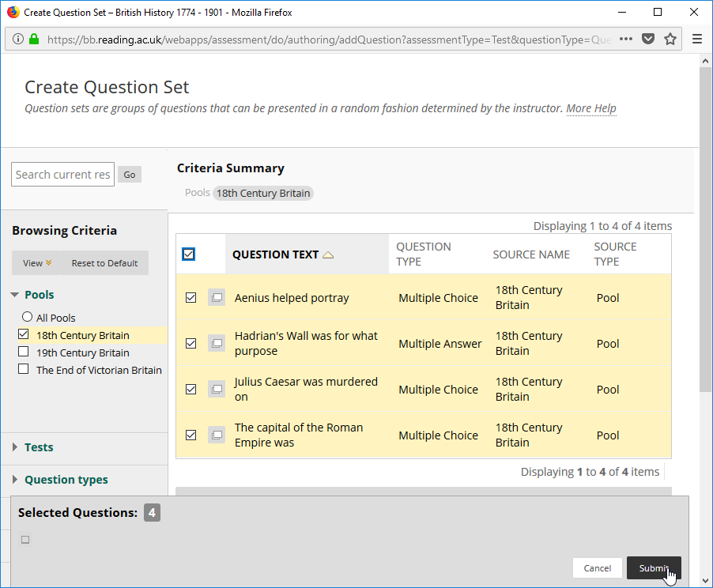Uncheck the 18th Century Britain pool
This screenshot has width=713, height=588.
pos(24,334)
